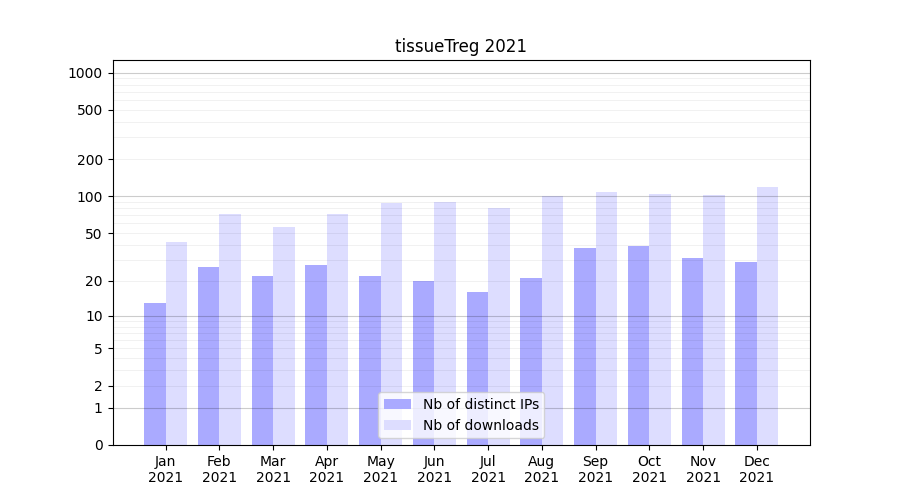Select the February downloads bar
The height and width of the screenshot is (500, 900).
click(x=230, y=329)
